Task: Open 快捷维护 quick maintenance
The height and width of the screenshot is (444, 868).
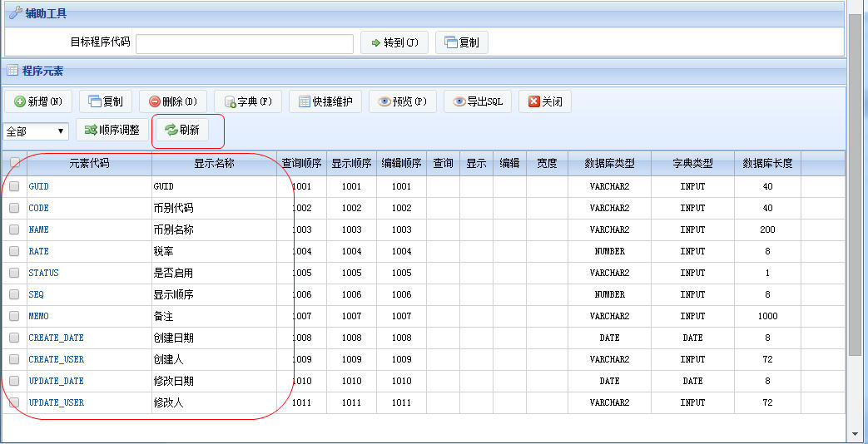Action: tap(325, 101)
